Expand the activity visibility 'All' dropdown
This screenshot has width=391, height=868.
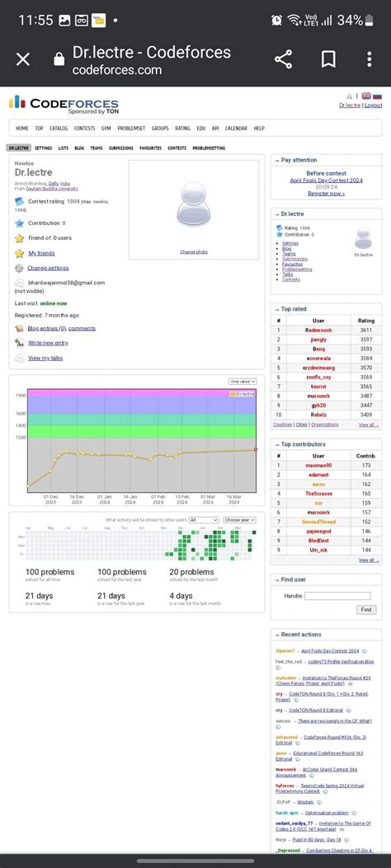(204, 520)
